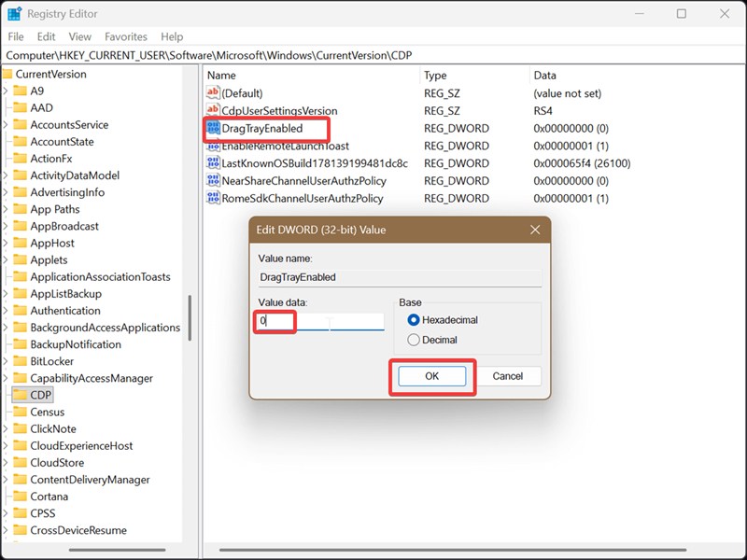Select the Decimal base option
The width and height of the screenshot is (747, 560).
pyautogui.click(x=414, y=340)
